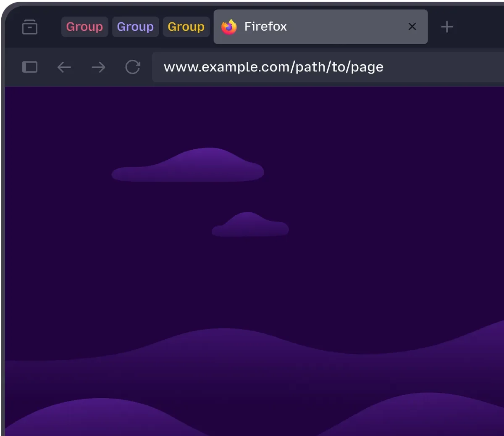Focus the www.example.com address bar
Screen dimensions: 504x436
[x=328, y=67]
